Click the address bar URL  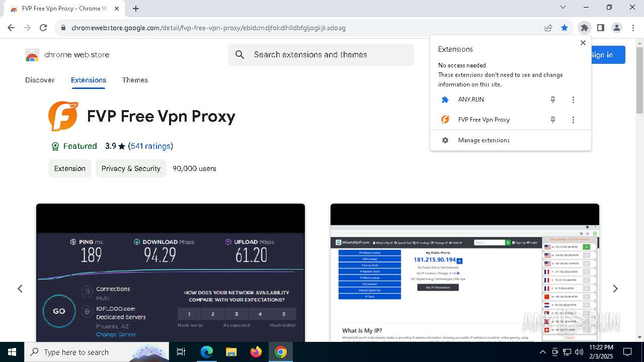(x=208, y=28)
